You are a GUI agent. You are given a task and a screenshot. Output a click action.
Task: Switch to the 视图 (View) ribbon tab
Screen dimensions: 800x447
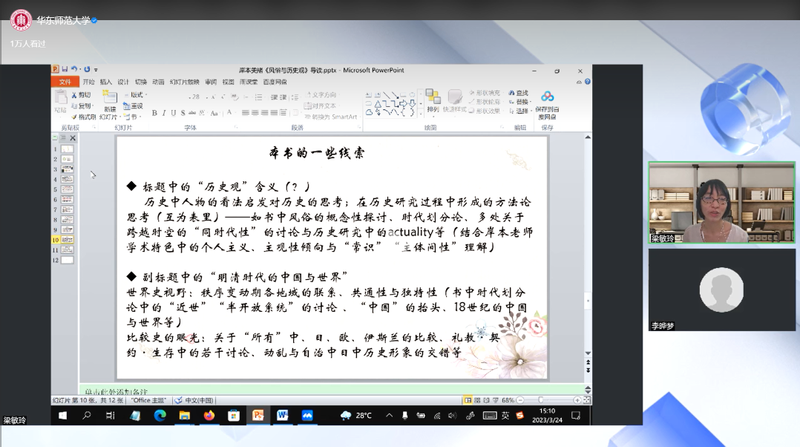point(228,81)
